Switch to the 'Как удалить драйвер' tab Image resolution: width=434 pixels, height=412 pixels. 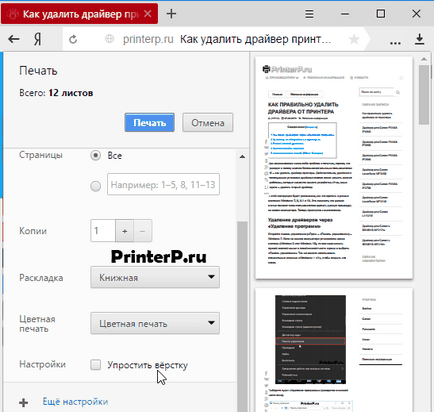79,14
